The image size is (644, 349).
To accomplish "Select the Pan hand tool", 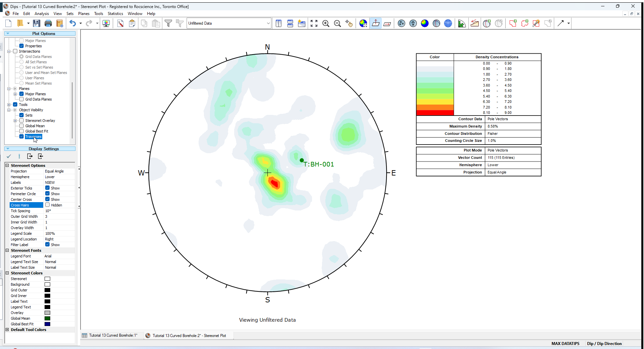I will [349, 23].
